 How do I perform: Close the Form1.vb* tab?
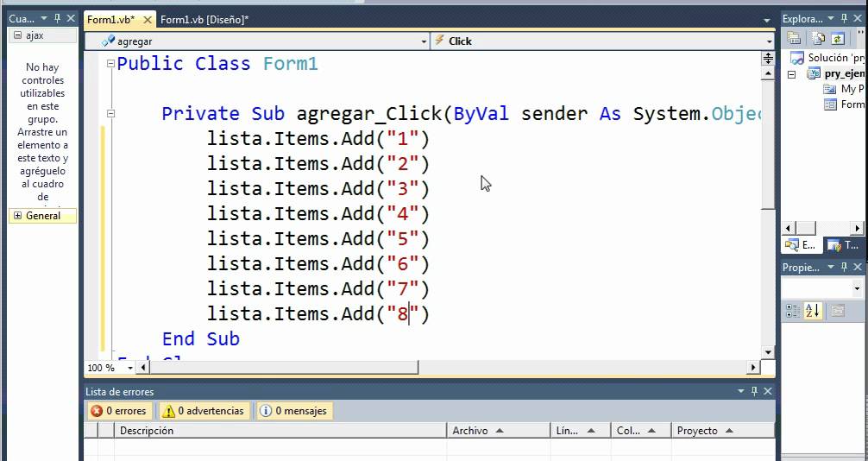point(148,20)
